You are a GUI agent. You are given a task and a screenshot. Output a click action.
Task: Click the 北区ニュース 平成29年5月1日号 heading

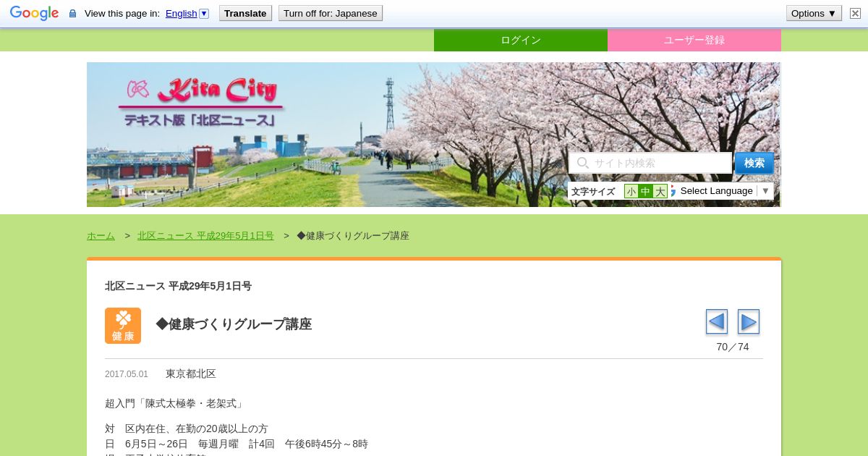[178, 286]
